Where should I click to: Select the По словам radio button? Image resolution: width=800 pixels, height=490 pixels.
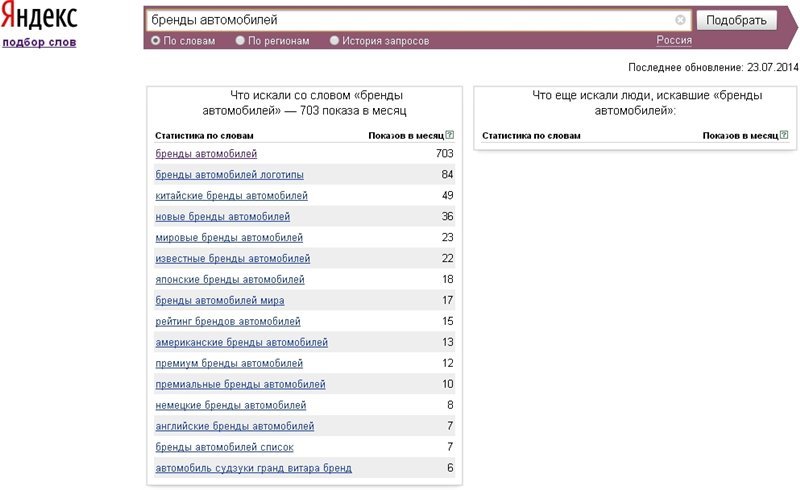pyautogui.click(x=156, y=40)
